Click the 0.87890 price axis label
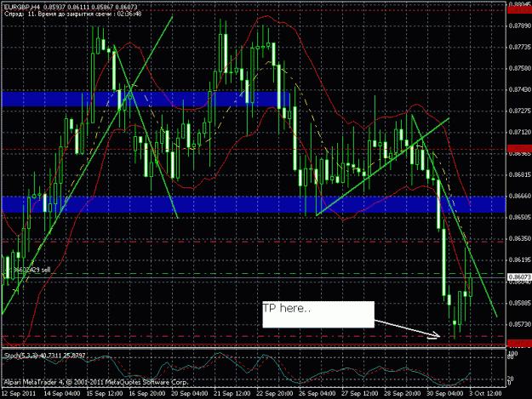Image resolution: width=532 pixels, height=399 pixels. point(519,26)
